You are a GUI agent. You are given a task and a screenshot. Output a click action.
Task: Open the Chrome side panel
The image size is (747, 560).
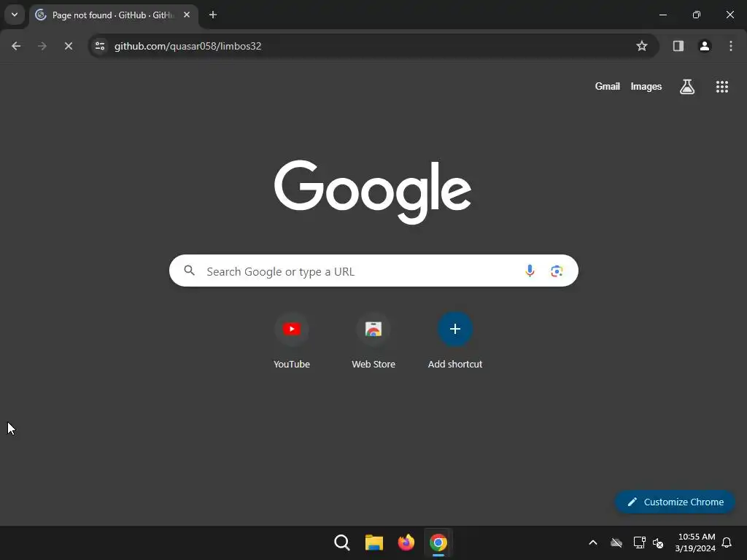(x=678, y=46)
